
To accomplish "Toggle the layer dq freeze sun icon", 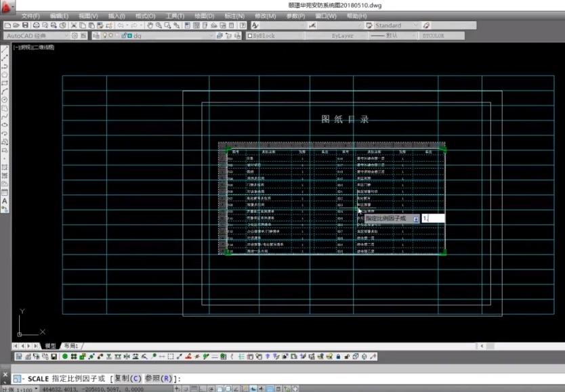I will click(111, 36).
